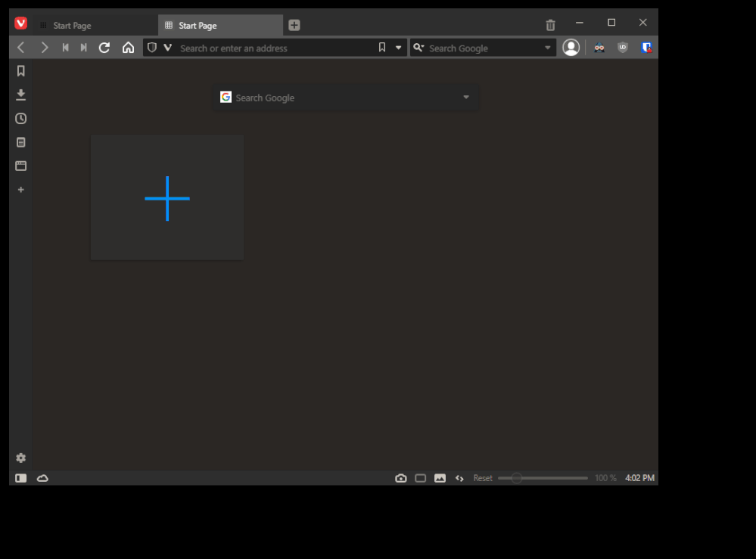This screenshot has height=559, width=756.
Task: Toggle tab tiling in status bar
Action: 421,478
